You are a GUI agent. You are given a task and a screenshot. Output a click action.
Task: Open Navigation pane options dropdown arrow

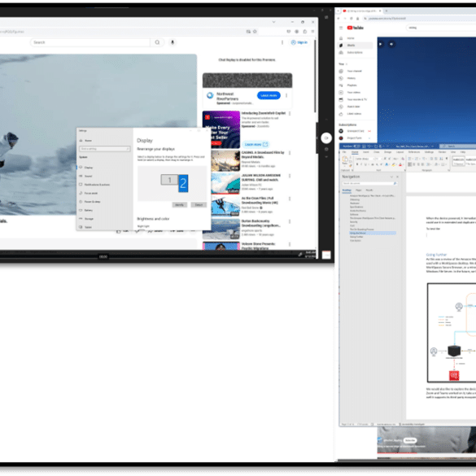[x=391, y=177]
